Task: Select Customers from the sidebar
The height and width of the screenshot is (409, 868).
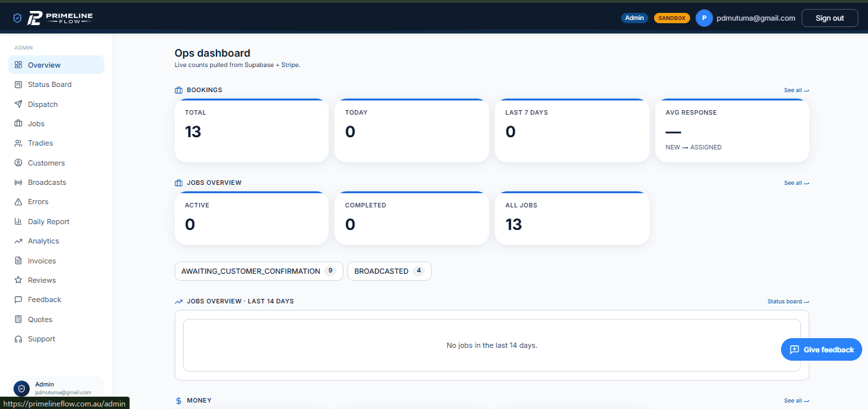Action: pos(56,163)
